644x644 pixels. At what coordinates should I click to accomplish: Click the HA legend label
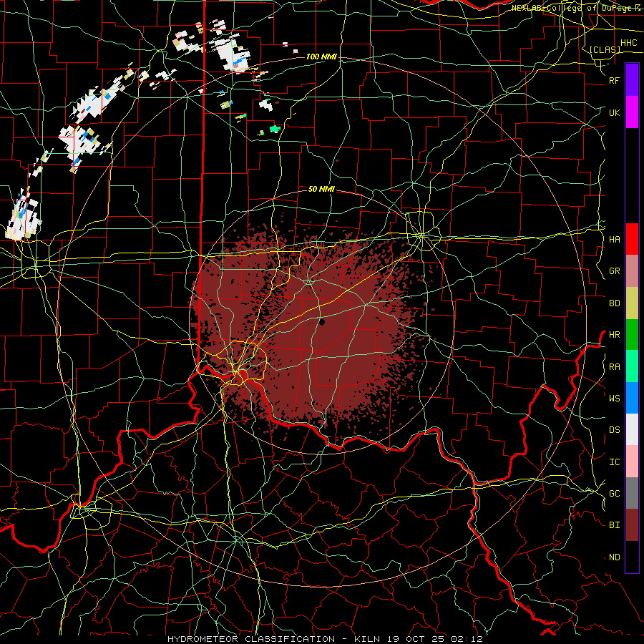click(x=615, y=239)
